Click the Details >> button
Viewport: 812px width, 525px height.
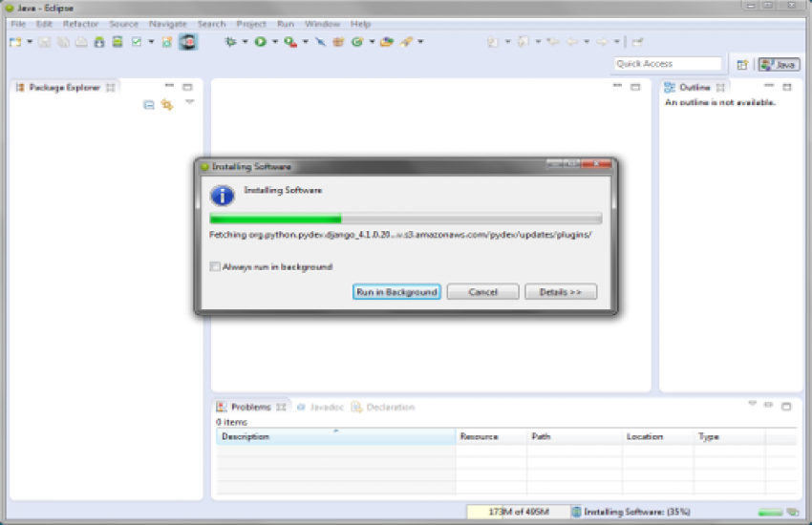561,292
